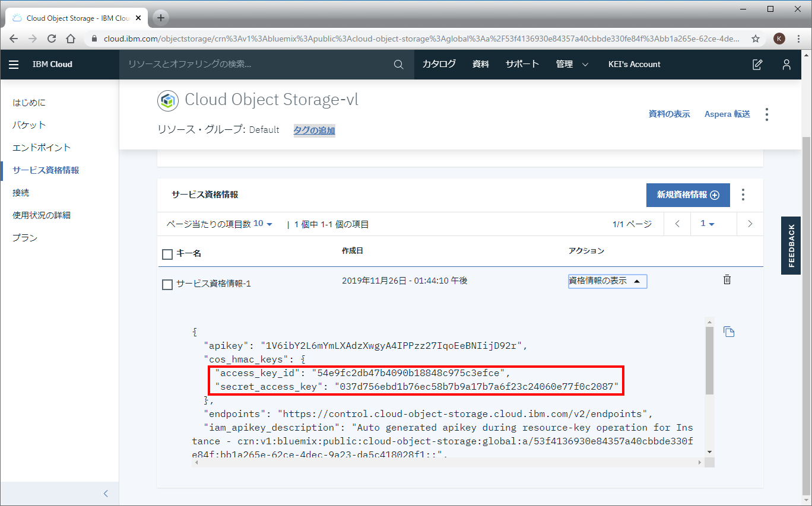812x506 pixels.
Task: Delete サービス資格情報-1 with trash icon
Action: pos(727,280)
